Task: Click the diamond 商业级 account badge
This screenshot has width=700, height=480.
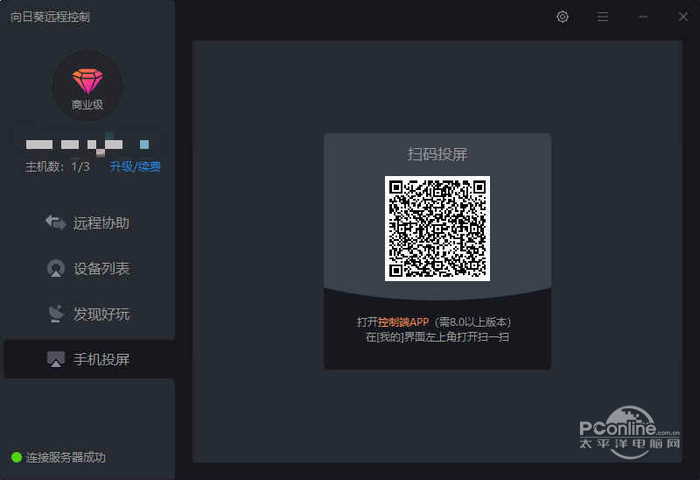Action: 88,86
